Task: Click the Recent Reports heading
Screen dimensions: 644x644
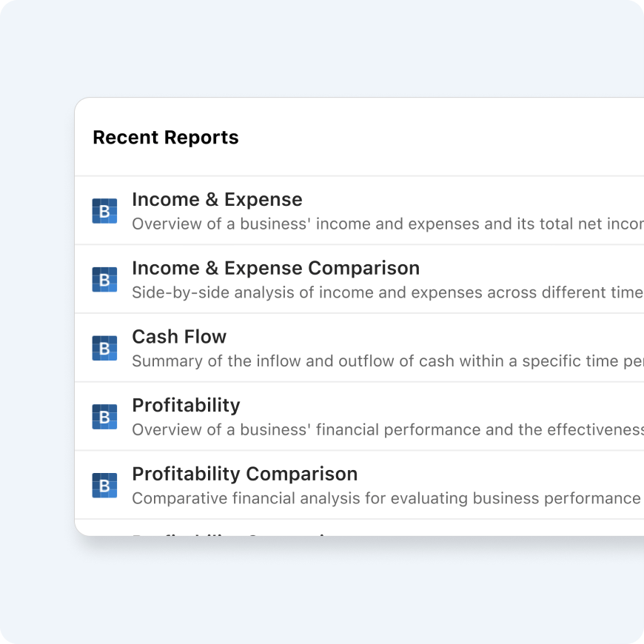Action: point(165,138)
